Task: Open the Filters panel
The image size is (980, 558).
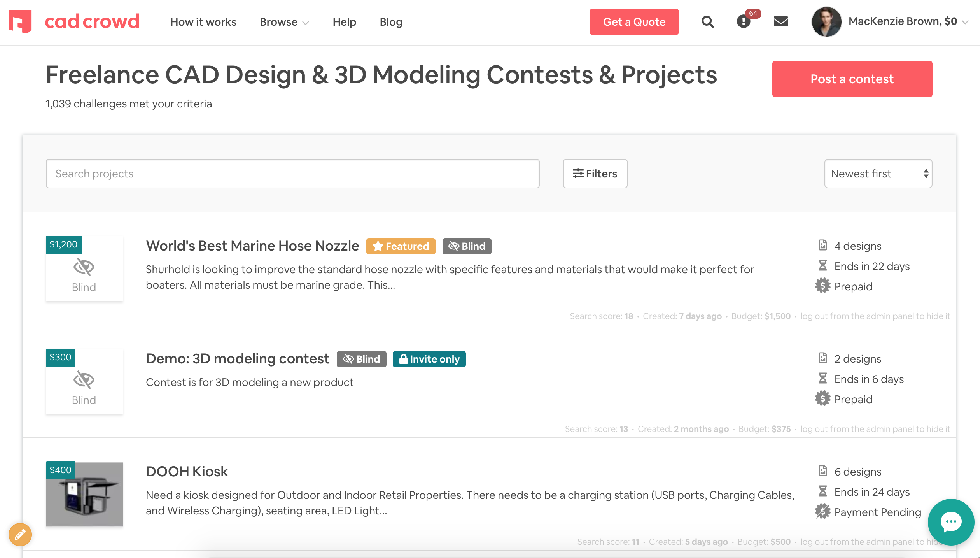Action: [595, 174]
